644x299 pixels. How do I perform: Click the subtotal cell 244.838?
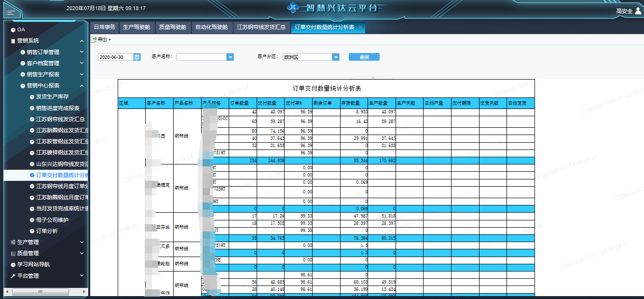pos(271,160)
